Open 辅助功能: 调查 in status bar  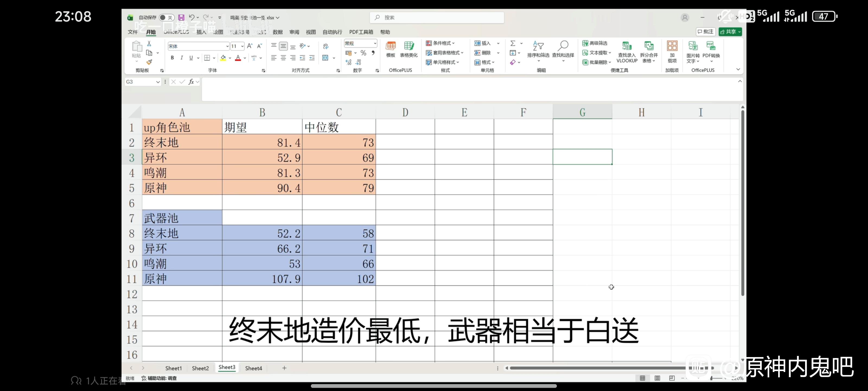pyautogui.click(x=159, y=378)
